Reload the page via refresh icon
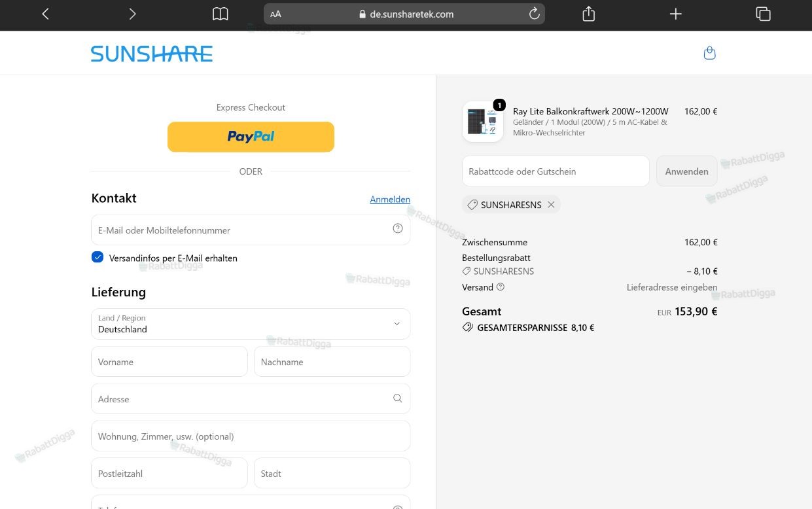This screenshot has height=509, width=812. (535, 14)
